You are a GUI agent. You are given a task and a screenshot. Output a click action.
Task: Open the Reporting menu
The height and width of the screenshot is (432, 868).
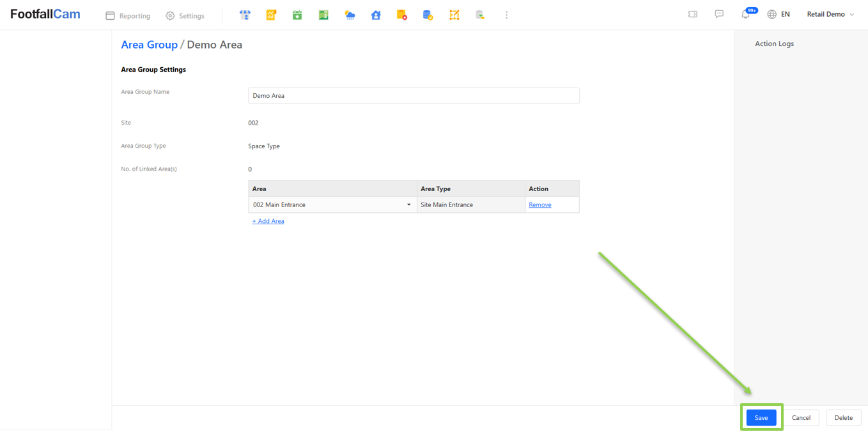coord(128,16)
